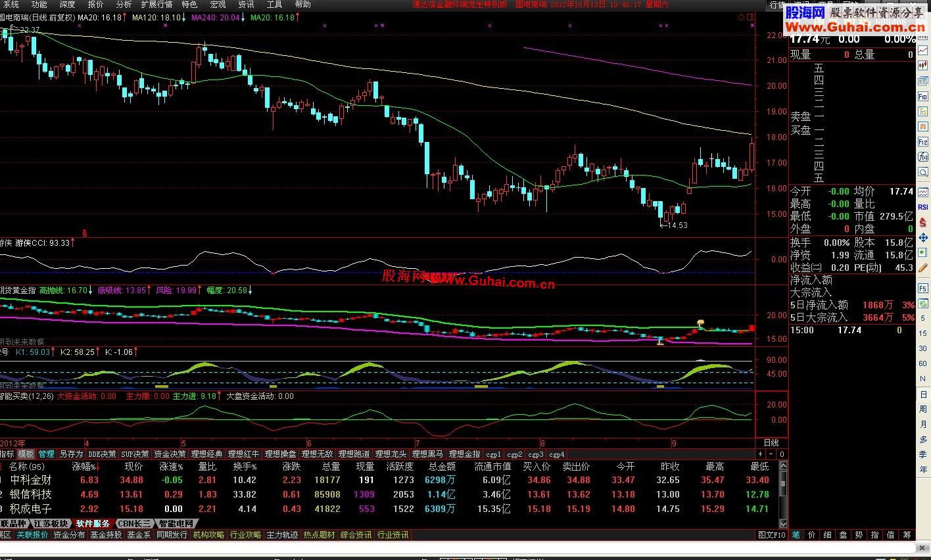Select the 月 monthly period
This screenshot has width=931, height=560.
923,424
